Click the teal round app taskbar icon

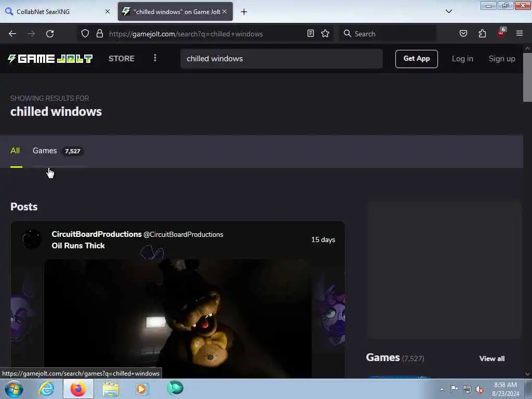pos(175,388)
